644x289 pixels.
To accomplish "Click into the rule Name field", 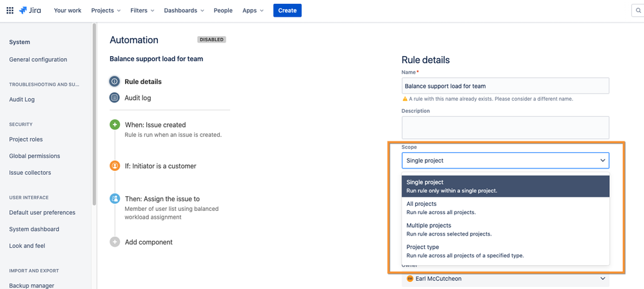I will [x=505, y=86].
